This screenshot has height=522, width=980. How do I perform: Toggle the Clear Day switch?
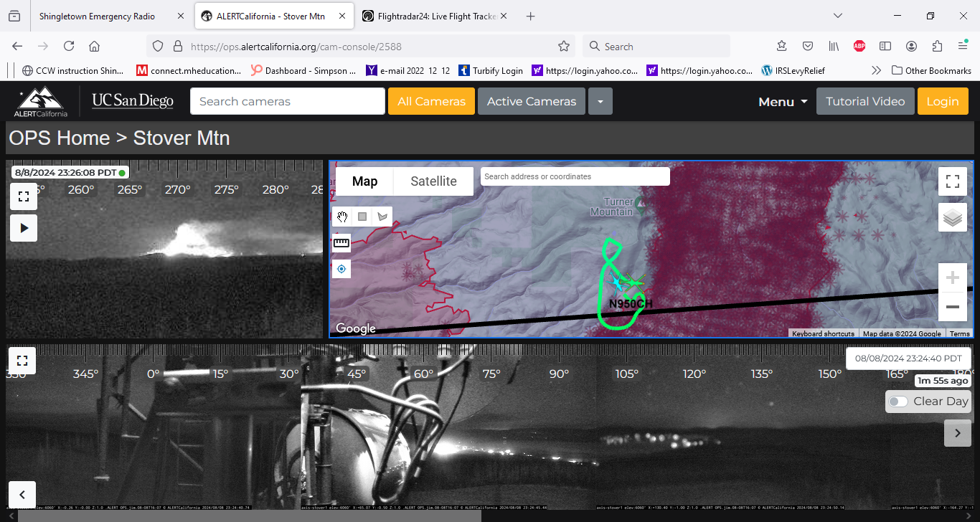pos(898,402)
